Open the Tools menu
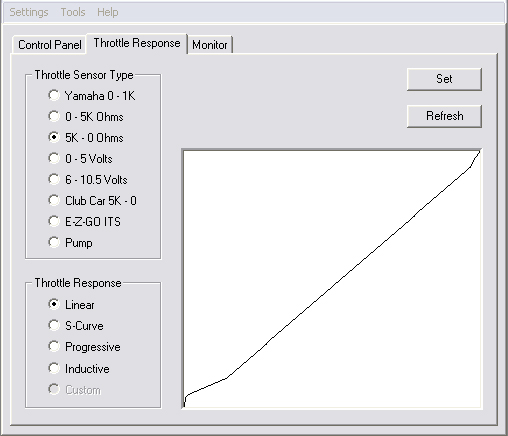The image size is (508, 436). (x=73, y=12)
